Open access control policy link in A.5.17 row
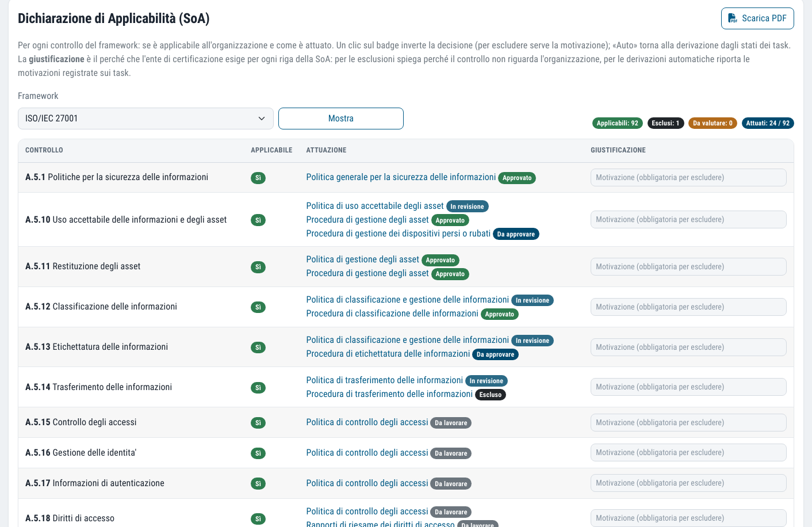Image resolution: width=812 pixels, height=527 pixels. click(367, 483)
